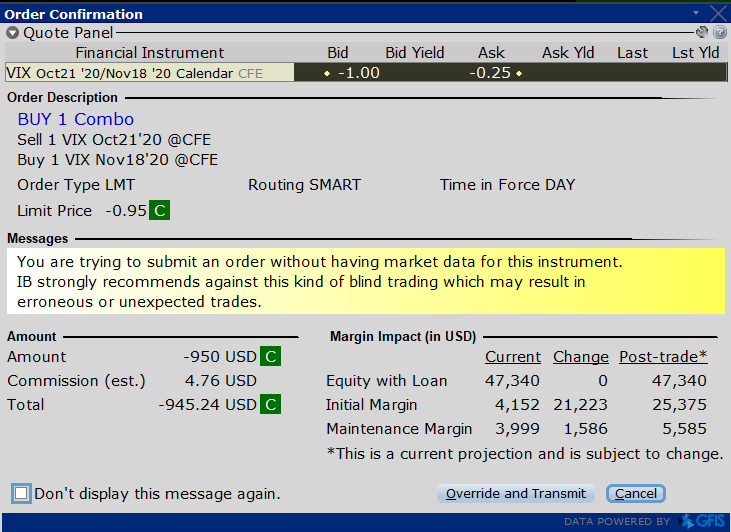The width and height of the screenshot is (731, 532).
Task: Click the Amount value -950 USD
Action: pos(220,357)
